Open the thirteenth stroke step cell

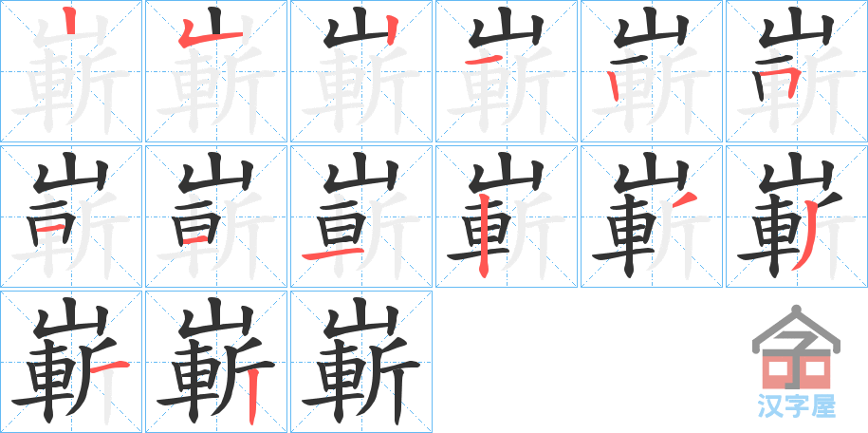coord(71,362)
